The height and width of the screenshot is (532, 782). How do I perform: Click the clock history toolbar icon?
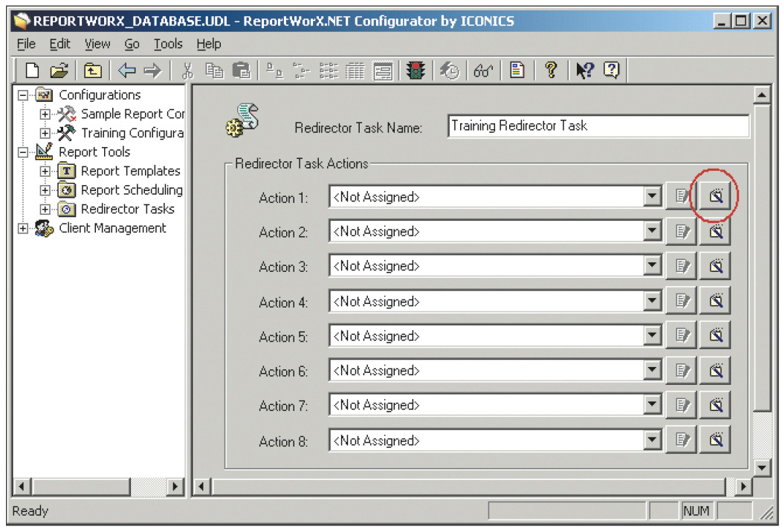[449, 71]
